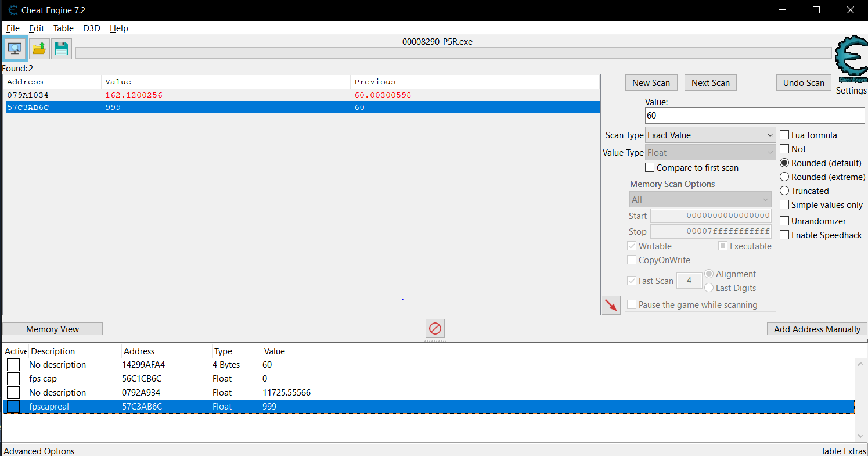Click the Next Scan button
The height and width of the screenshot is (456, 868).
[711, 82]
